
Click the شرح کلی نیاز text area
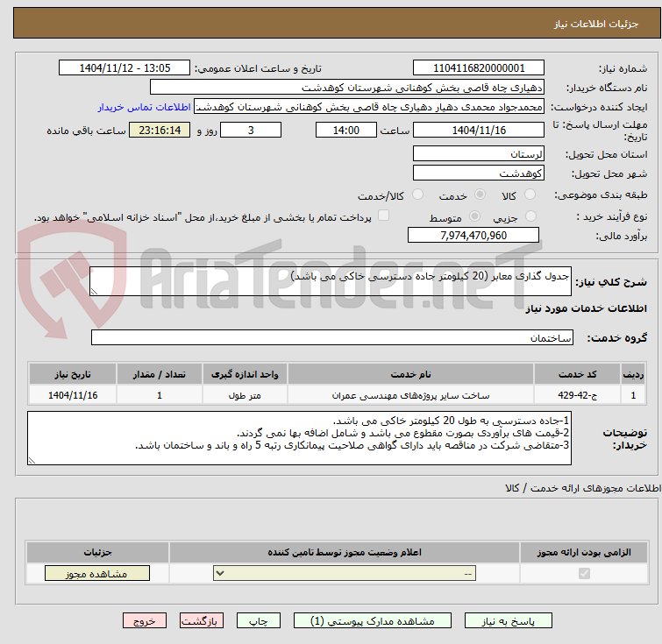click(x=331, y=281)
